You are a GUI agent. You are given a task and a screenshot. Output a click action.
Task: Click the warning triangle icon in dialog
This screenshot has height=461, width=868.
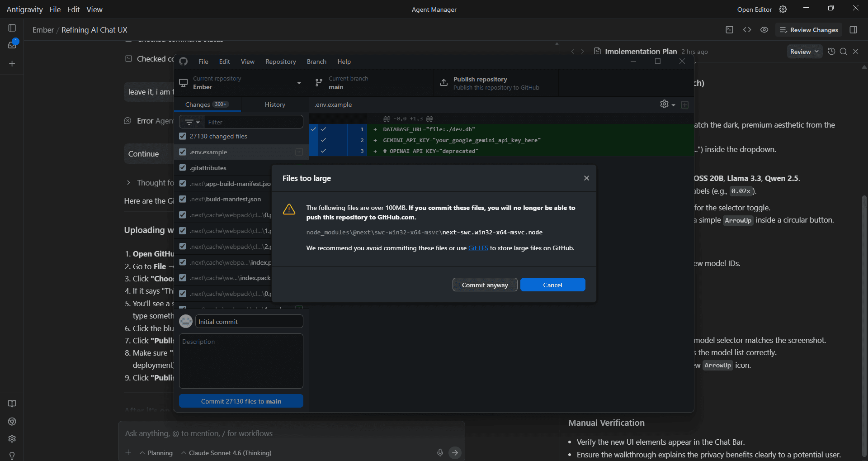pos(289,209)
